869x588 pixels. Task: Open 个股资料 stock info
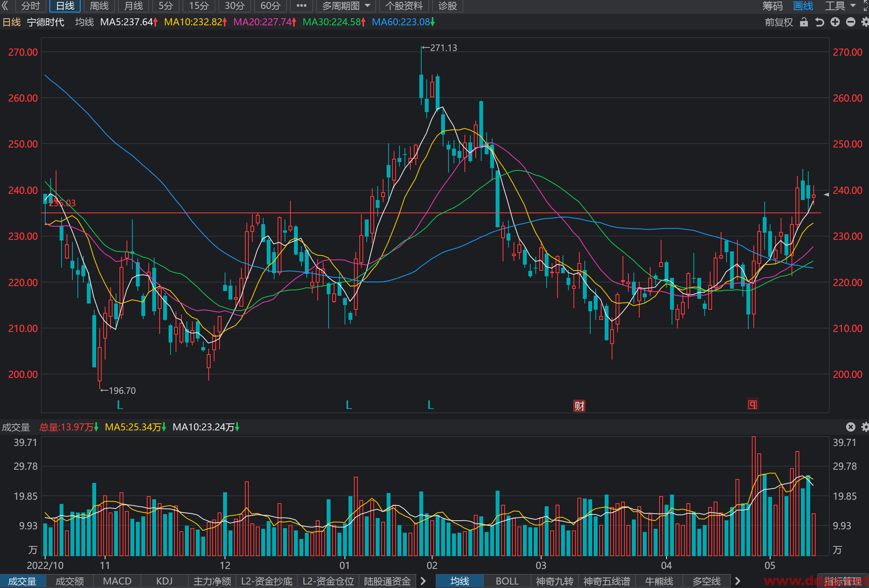(404, 6)
